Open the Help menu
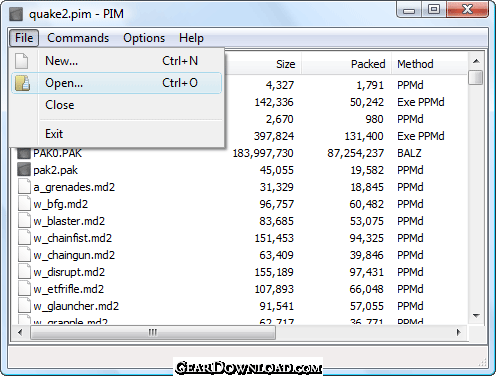Image resolution: width=496 pixels, height=376 pixels. (191, 38)
